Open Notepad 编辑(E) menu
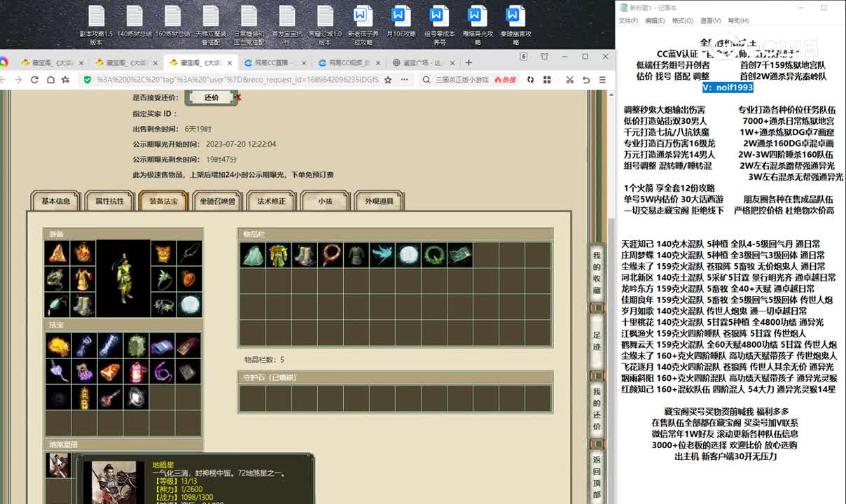Image resolution: width=846 pixels, height=504 pixels. [655, 21]
